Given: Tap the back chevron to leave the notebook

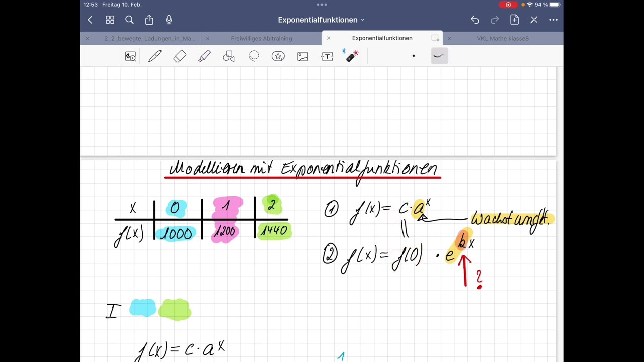Looking at the screenshot, I should [x=90, y=20].
